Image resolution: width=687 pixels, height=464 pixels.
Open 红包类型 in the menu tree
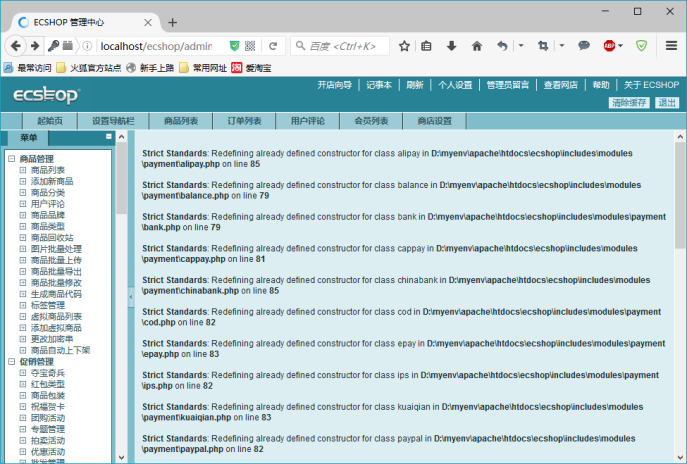[x=48, y=384]
